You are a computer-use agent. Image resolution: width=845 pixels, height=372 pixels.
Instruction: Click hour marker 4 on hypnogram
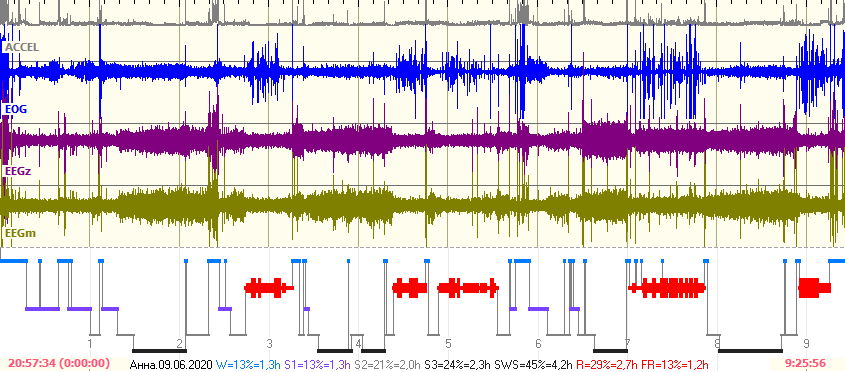pyautogui.click(x=358, y=343)
